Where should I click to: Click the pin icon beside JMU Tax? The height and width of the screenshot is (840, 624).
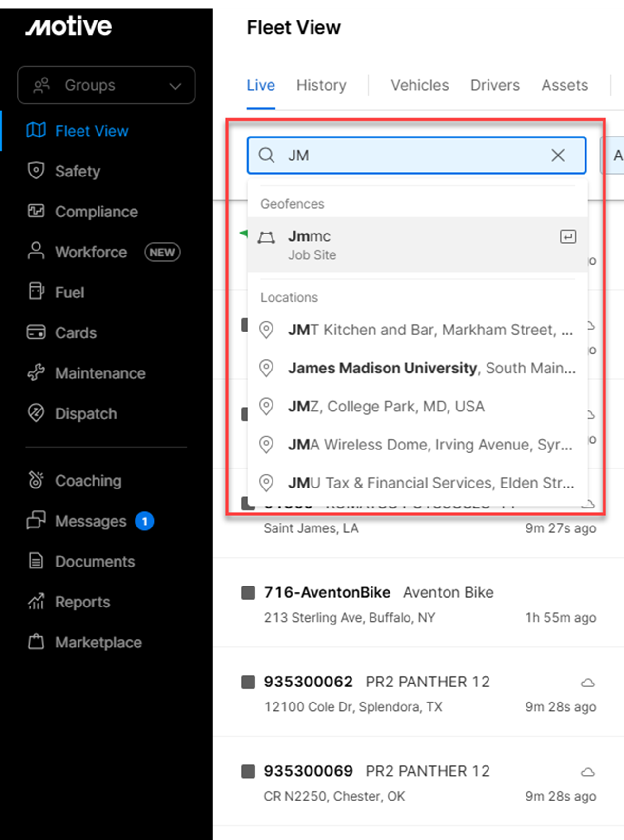pos(266,483)
